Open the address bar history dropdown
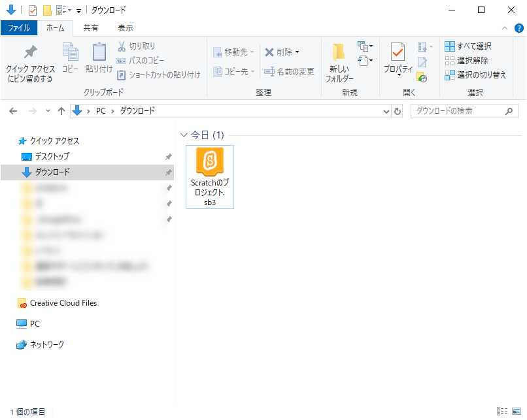Viewport: 527px width, 420px height. [386, 112]
